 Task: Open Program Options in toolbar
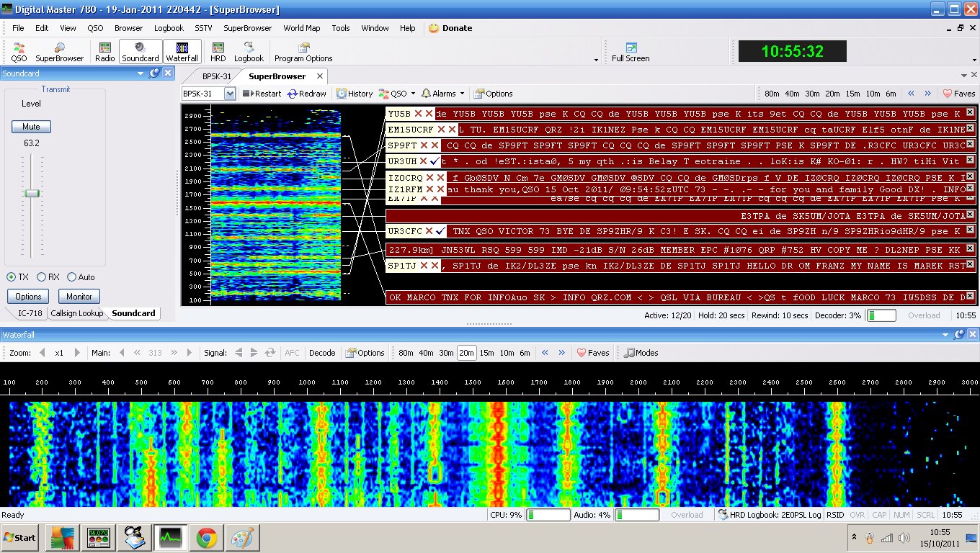pos(303,52)
